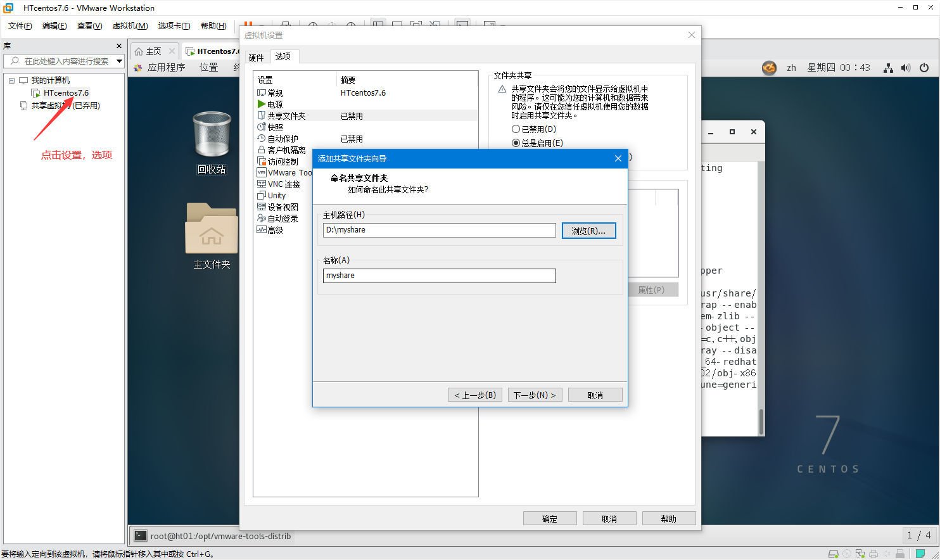
Task: Switch to the Options tab
Action: point(283,56)
